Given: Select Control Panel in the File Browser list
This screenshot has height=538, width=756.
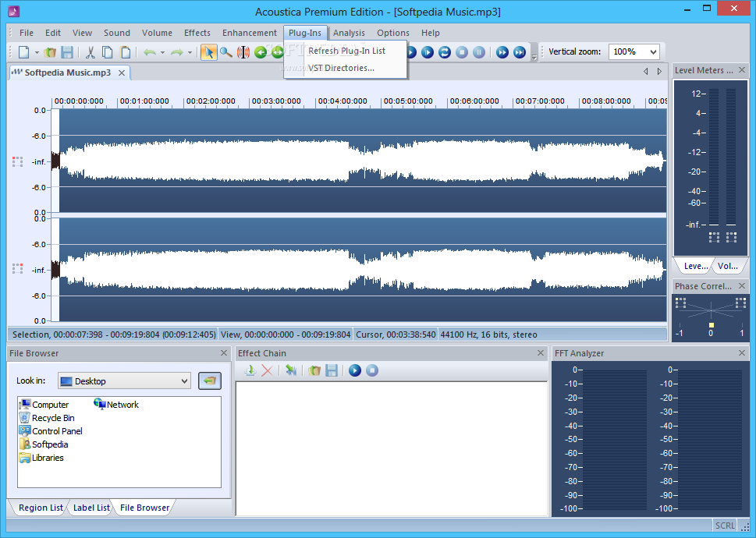Looking at the screenshot, I should tap(51, 431).
